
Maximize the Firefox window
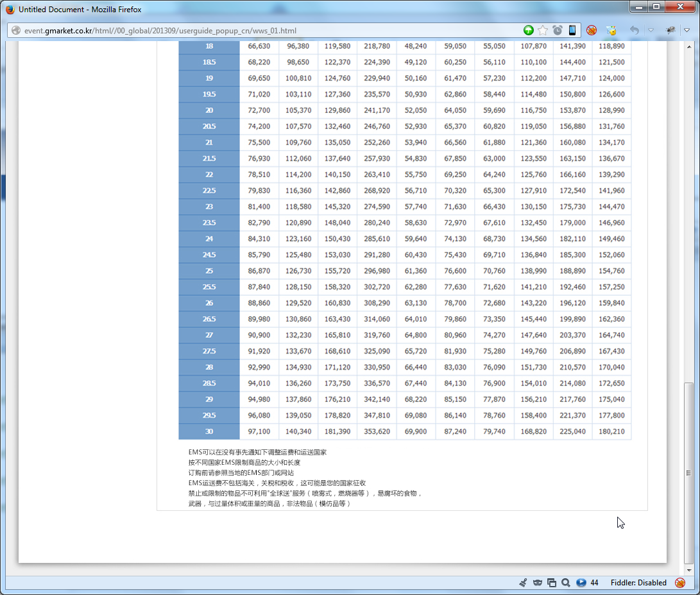pyautogui.click(x=656, y=6)
